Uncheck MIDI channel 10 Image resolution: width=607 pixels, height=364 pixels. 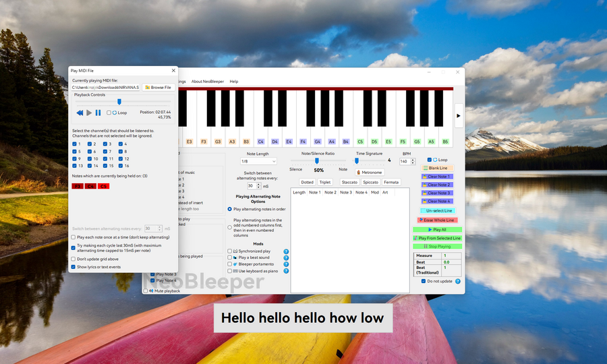[x=90, y=159]
